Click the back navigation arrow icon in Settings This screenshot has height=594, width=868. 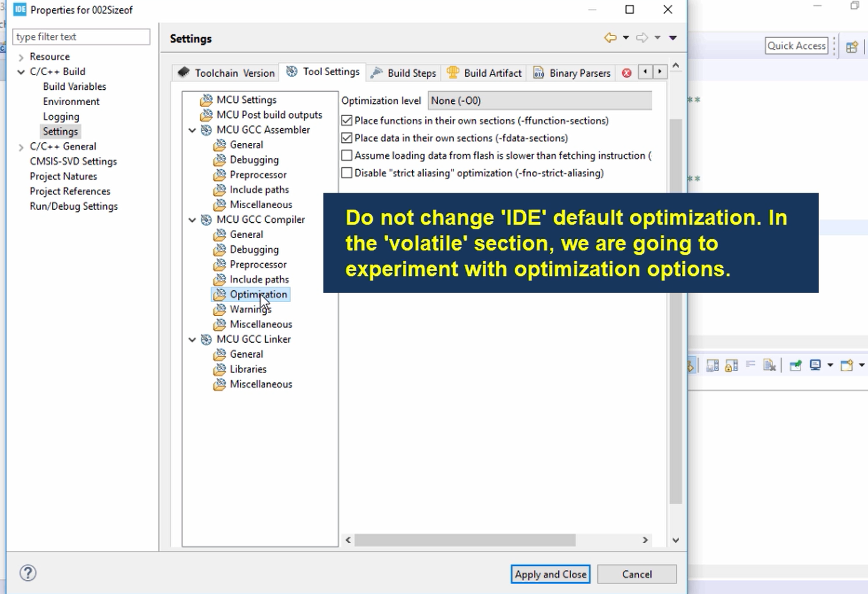tap(610, 38)
